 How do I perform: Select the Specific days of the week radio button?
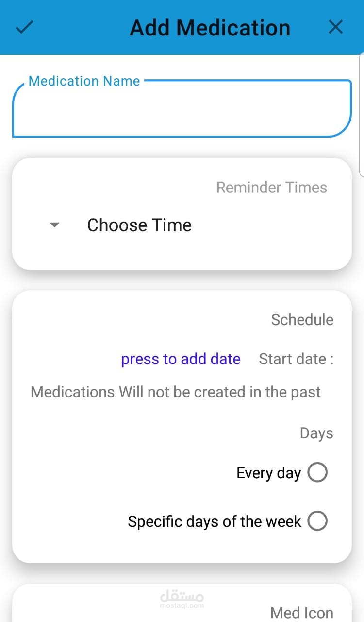pos(317,521)
